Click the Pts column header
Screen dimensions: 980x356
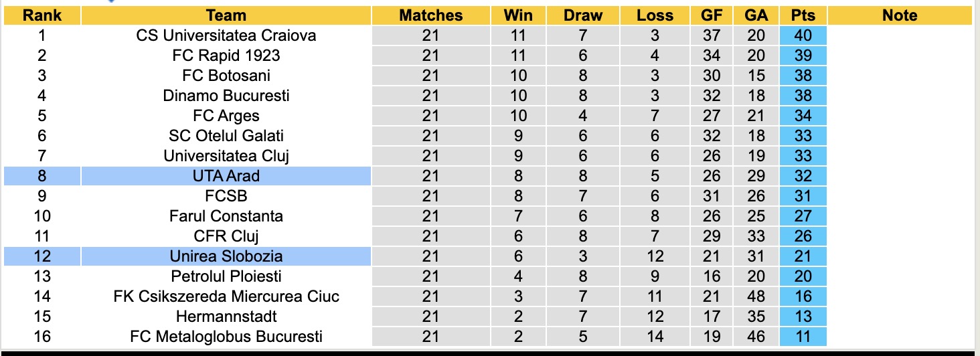pyautogui.click(x=803, y=15)
